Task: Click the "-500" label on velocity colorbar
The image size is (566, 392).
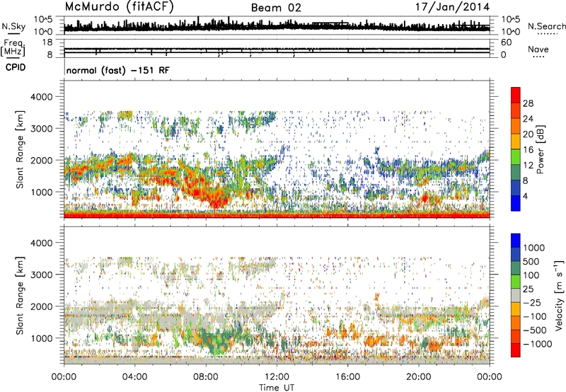Action: pyautogui.click(x=534, y=330)
